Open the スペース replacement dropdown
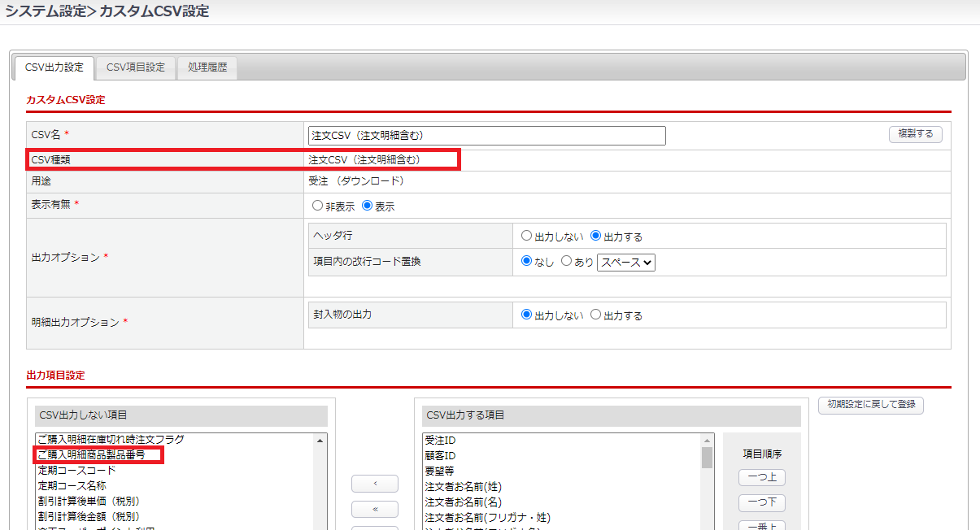 tap(626, 263)
